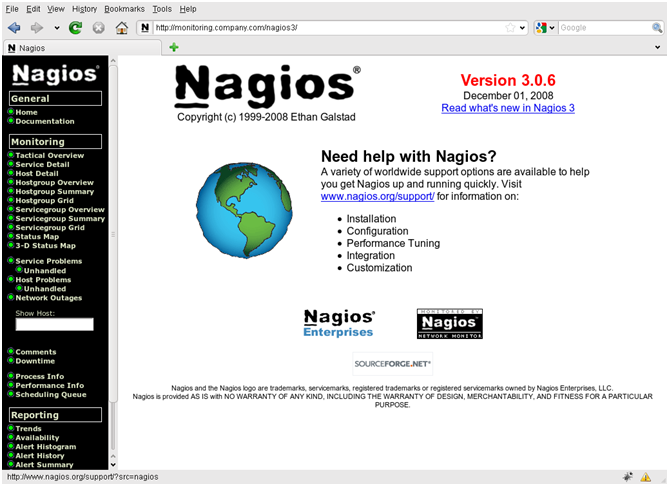The width and height of the screenshot is (669, 486).
Task: Open Servicegroup Overview
Action: point(60,210)
